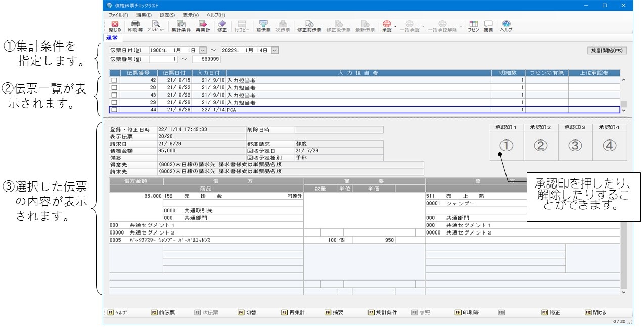Click F1 ヘルプ function key button

(117, 313)
